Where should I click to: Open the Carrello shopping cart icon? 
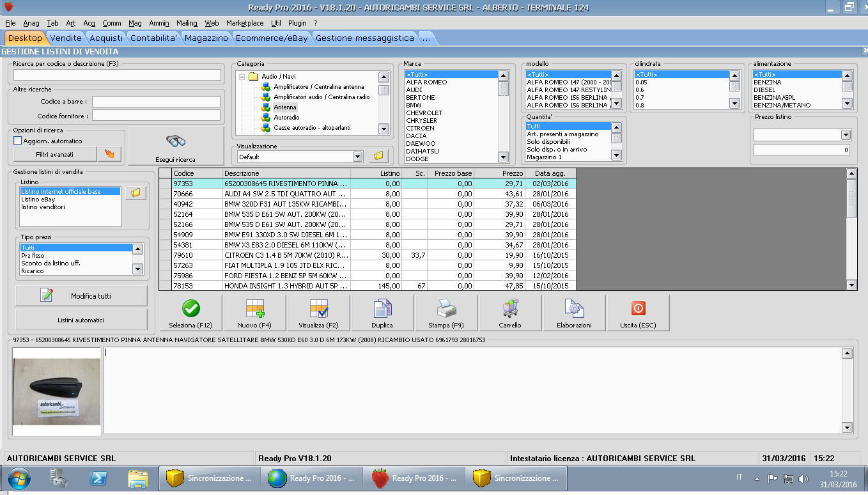(x=510, y=309)
